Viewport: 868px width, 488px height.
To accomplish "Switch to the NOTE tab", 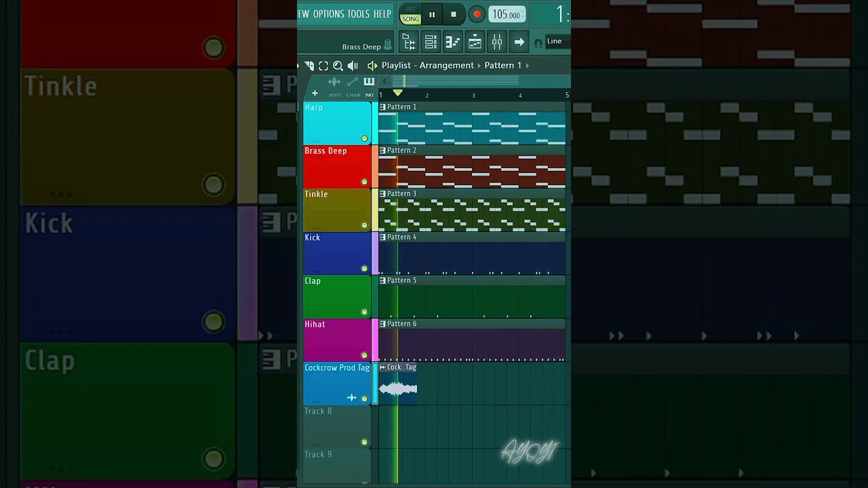I will point(335,87).
